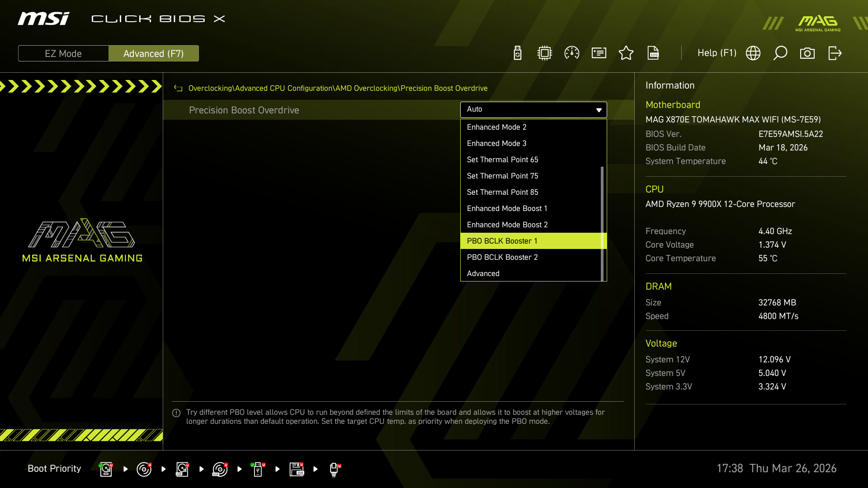
Task: Open the BIOS search magnifier
Action: (780, 53)
